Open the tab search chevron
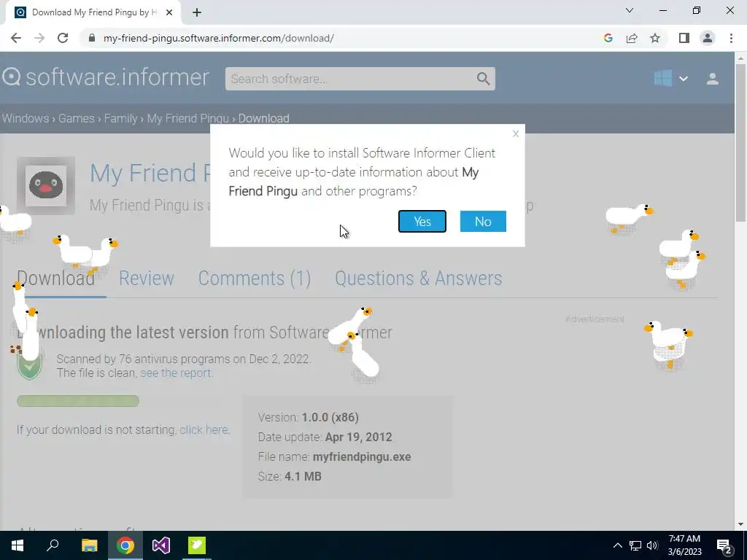Viewport: 747px width, 560px height. 630,10
